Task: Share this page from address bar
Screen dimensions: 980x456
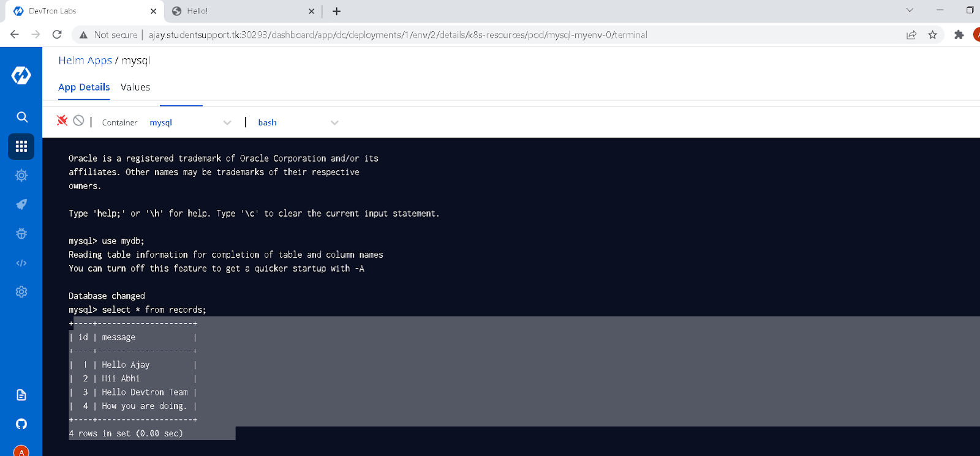Action: point(911,35)
